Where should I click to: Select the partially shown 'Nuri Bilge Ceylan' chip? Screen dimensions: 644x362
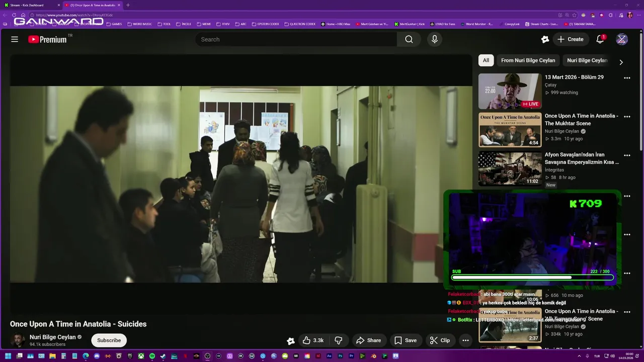pos(587,60)
